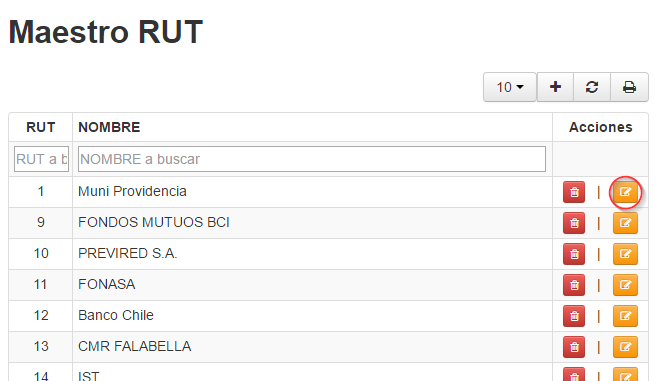666x381 pixels.
Task: Click the print icon button
Action: point(629,87)
